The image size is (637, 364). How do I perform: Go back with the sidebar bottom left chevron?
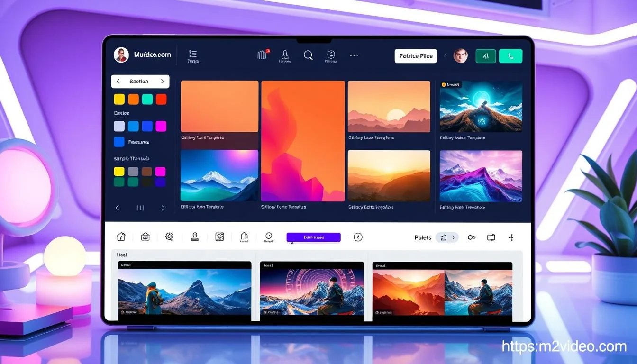pos(118,208)
